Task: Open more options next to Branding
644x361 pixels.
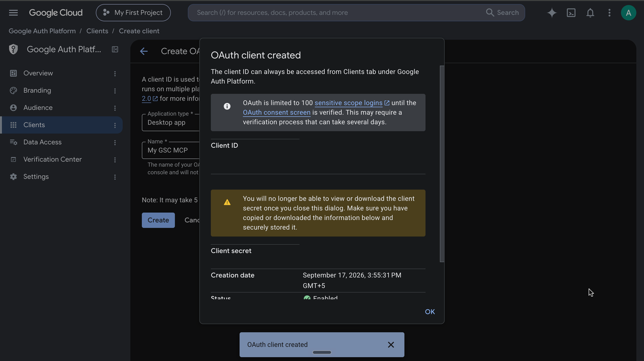Action: (115, 91)
